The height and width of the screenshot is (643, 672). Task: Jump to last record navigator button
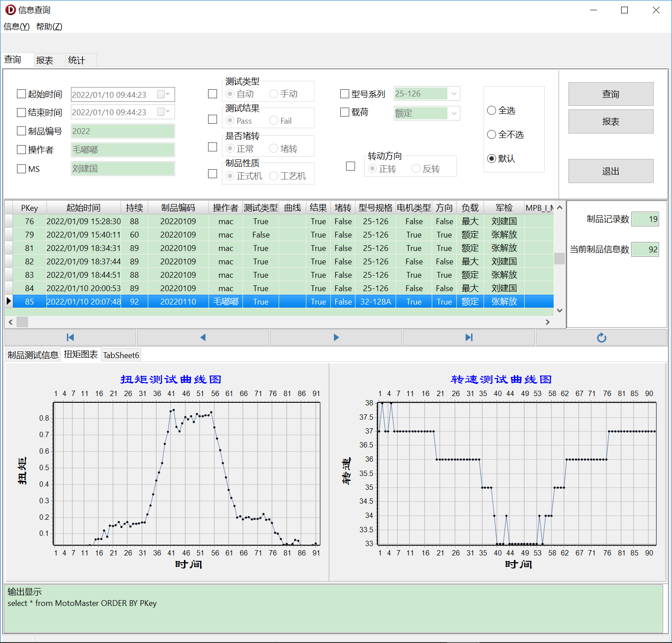pyautogui.click(x=469, y=338)
